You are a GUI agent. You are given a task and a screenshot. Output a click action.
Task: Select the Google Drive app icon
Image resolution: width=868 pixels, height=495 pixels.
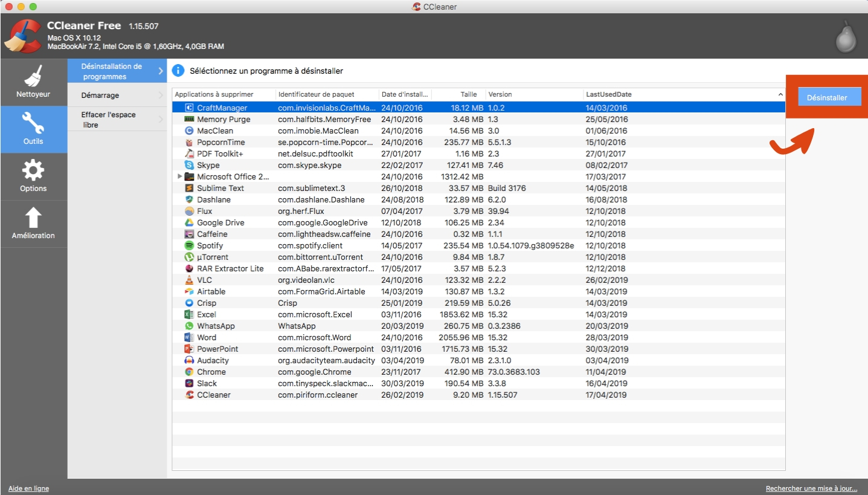(x=188, y=222)
